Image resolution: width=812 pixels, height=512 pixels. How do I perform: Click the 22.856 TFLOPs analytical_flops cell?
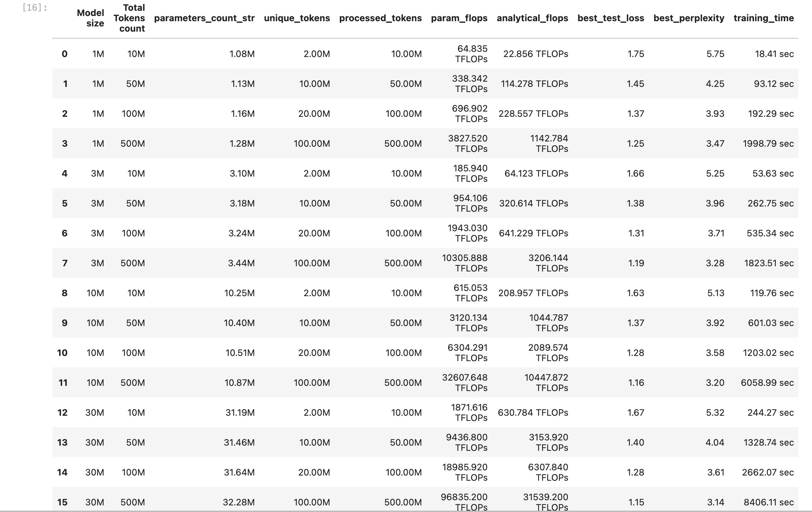click(x=535, y=54)
